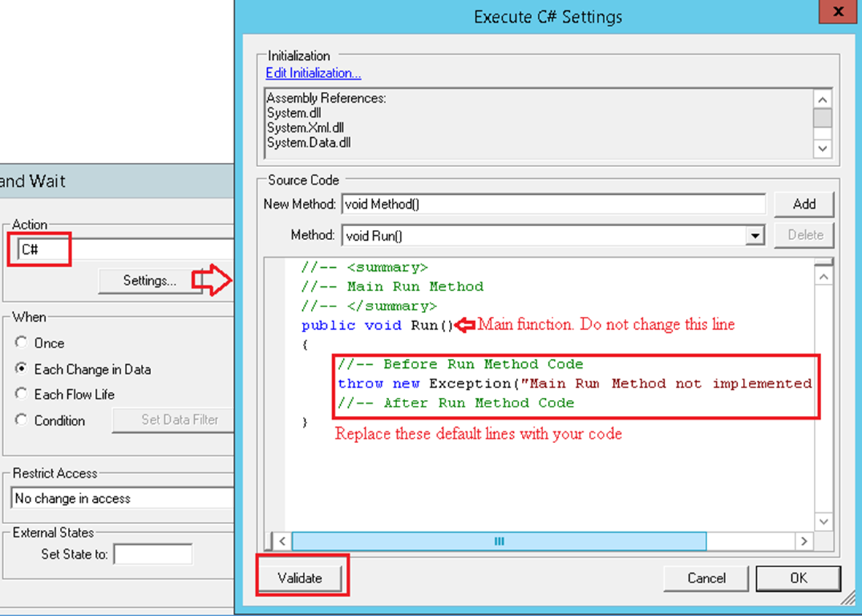Image resolution: width=862 pixels, height=616 pixels.
Task: Open the Edit Initialization link
Action: (x=313, y=73)
